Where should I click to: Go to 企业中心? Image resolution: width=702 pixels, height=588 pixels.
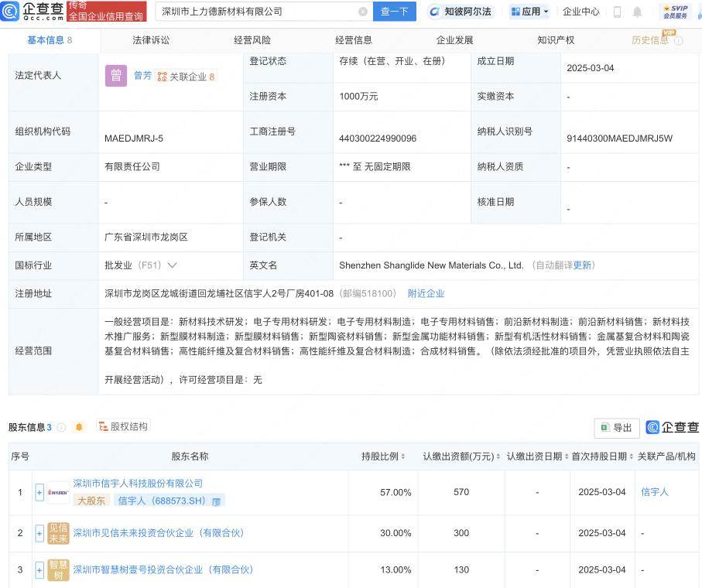point(580,12)
